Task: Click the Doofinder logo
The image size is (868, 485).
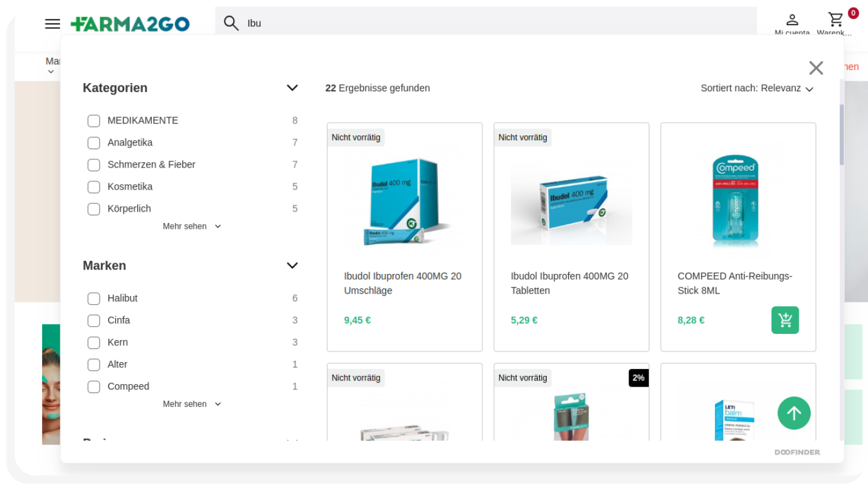Action: pyautogui.click(x=797, y=452)
